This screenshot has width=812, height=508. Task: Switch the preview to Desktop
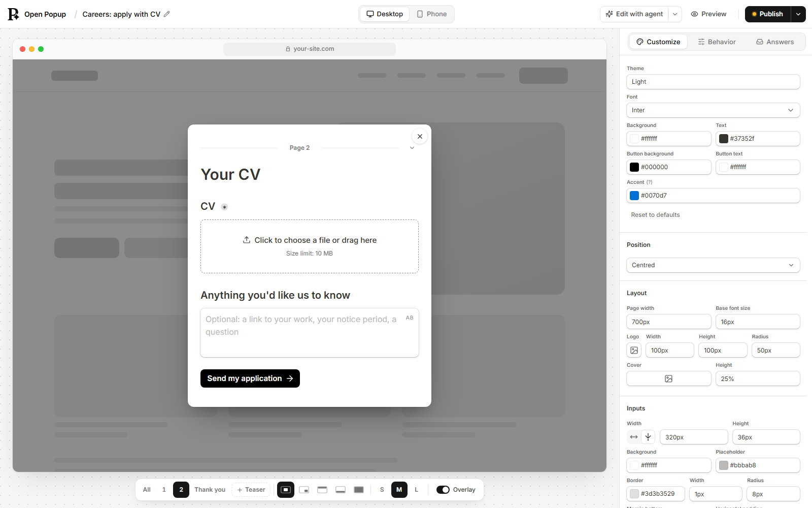(385, 14)
